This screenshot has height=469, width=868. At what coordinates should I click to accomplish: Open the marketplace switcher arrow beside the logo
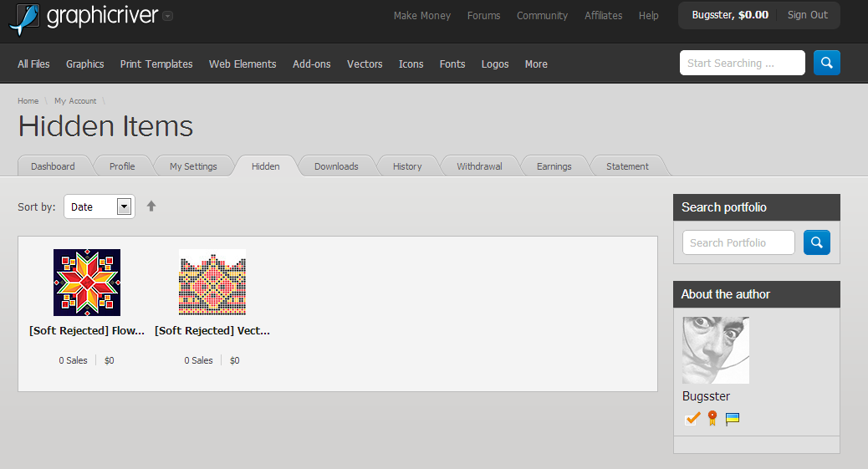168,16
